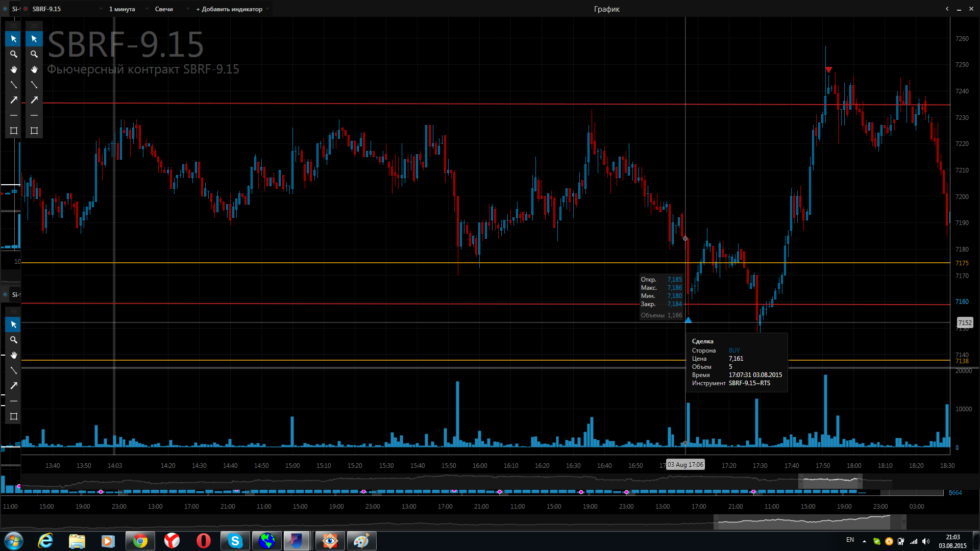Image resolution: width=980 pixels, height=551 pixels.
Task: Click the 7152 current price label
Action: click(x=965, y=322)
